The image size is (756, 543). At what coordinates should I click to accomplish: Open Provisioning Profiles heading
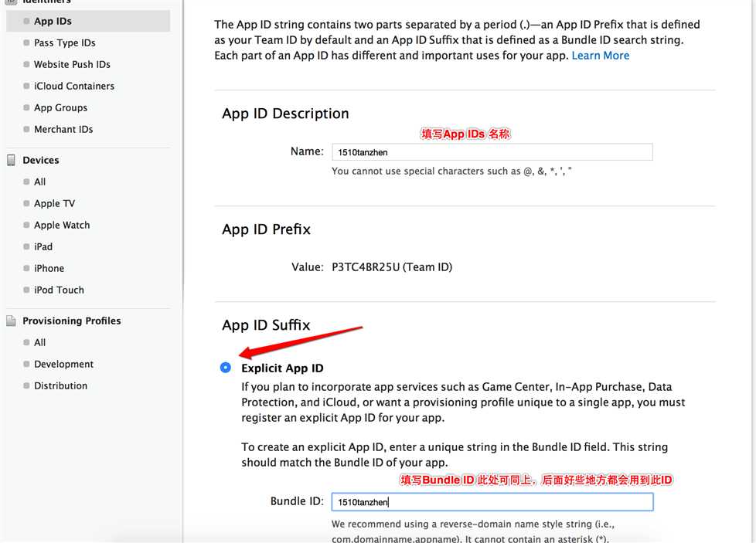[x=71, y=321]
